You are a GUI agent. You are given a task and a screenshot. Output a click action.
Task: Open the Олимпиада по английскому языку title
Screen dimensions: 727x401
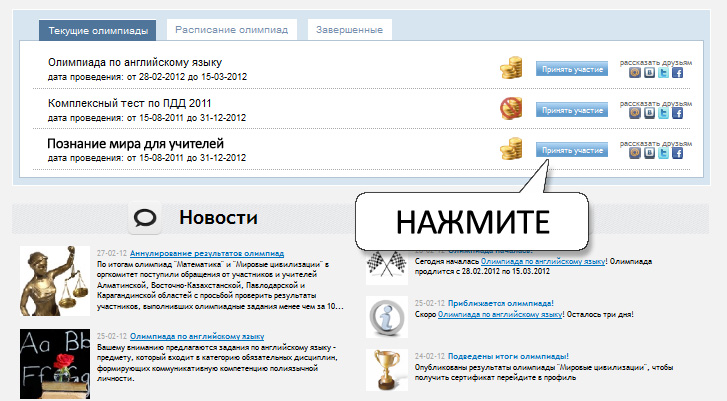(x=135, y=63)
